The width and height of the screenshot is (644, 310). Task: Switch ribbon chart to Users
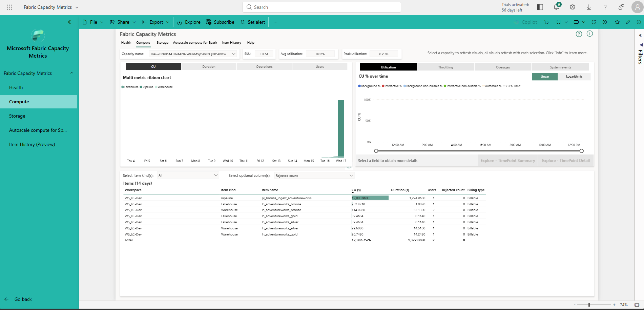point(320,67)
